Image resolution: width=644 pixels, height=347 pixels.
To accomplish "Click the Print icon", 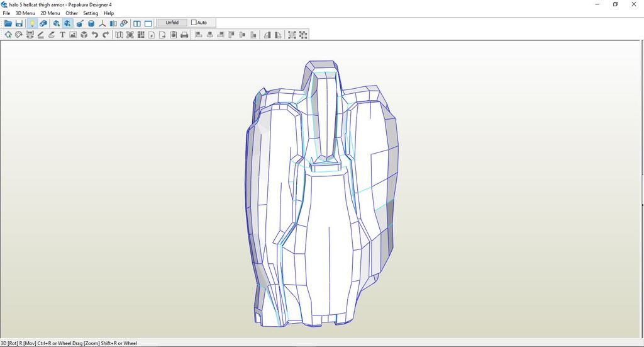I will point(184,35).
